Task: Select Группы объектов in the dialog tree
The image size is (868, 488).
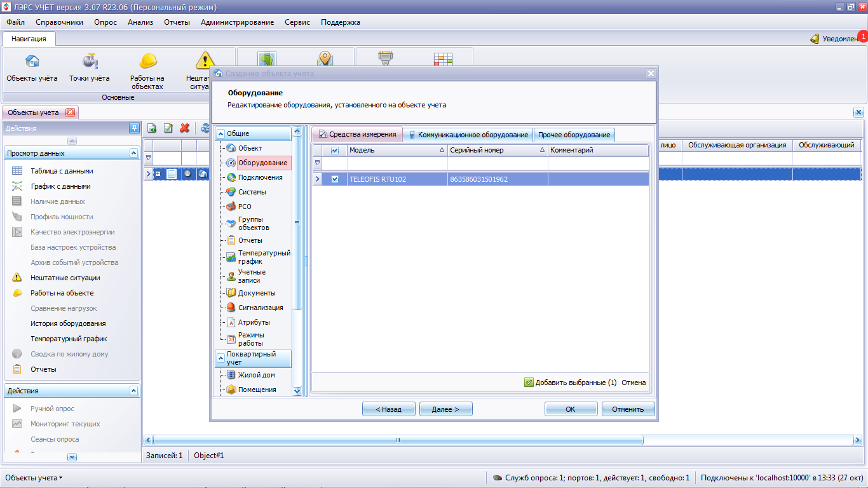Action: coord(254,223)
